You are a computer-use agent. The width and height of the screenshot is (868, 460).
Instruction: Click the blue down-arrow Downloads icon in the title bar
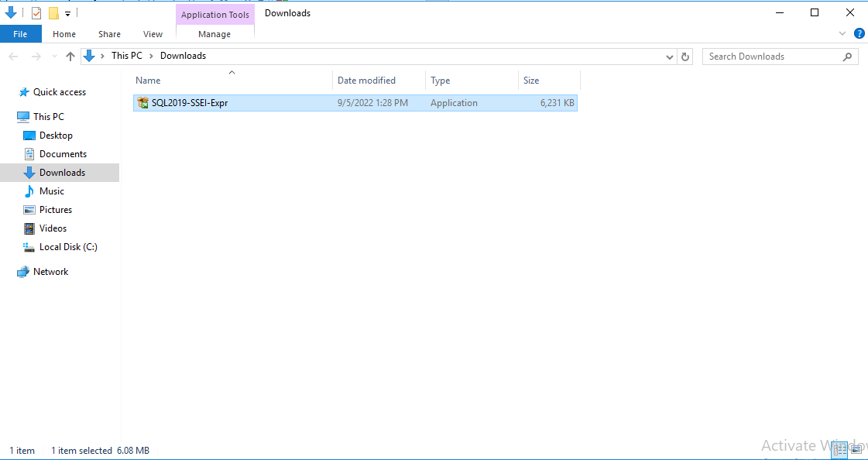tap(10, 12)
